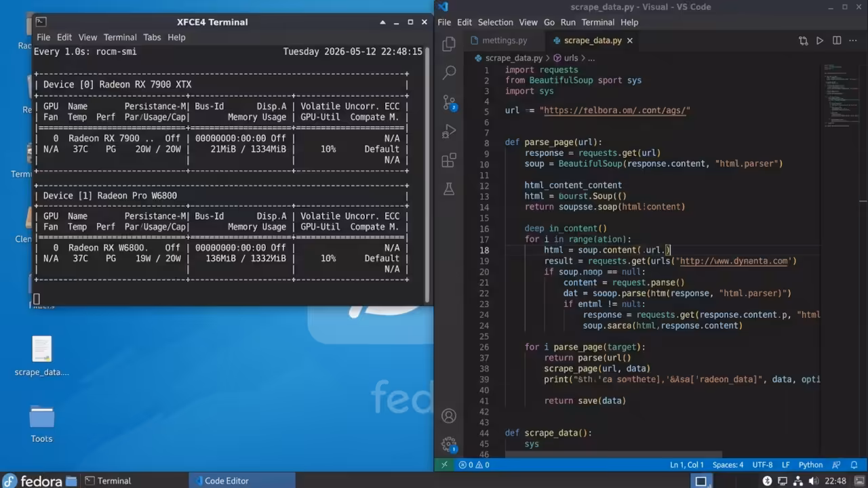This screenshot has width=868, height=488.
Task: Click the VS Code logo in title bar
Action: point(443,7)
